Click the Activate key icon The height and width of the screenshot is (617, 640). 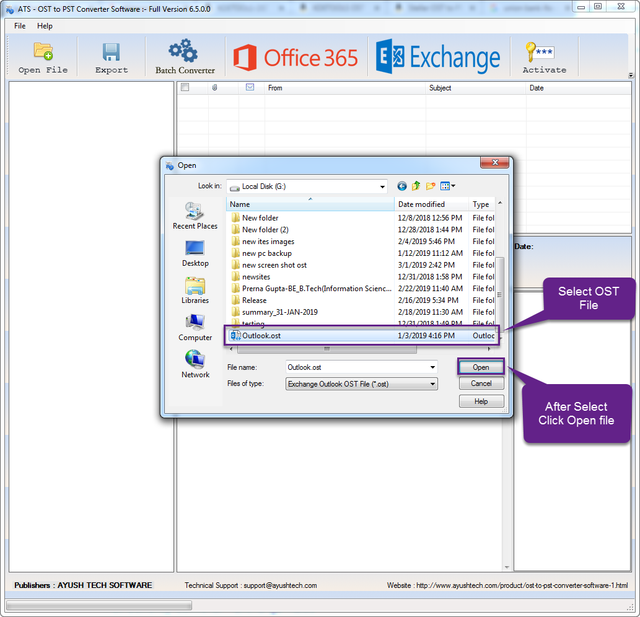tap(543, 57)
